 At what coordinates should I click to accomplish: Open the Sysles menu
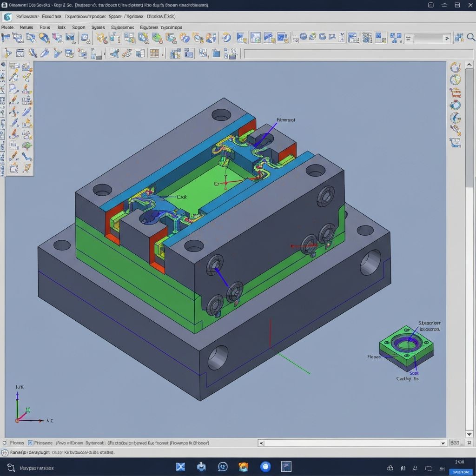(98, 27)
